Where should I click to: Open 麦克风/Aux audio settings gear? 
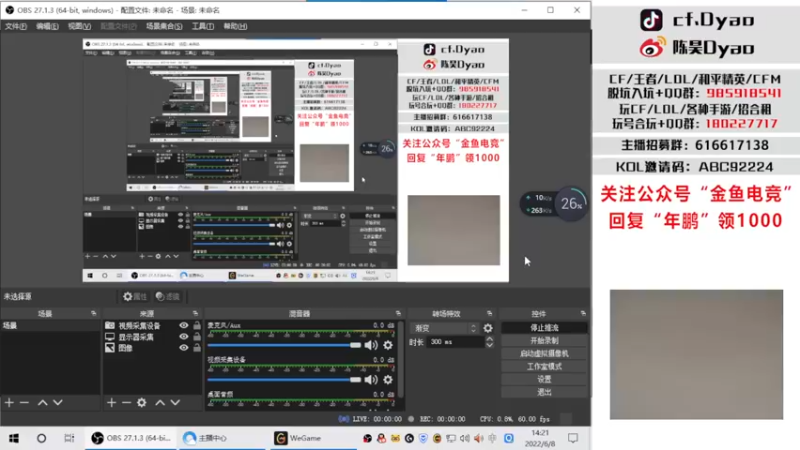(x=388, y=345)
